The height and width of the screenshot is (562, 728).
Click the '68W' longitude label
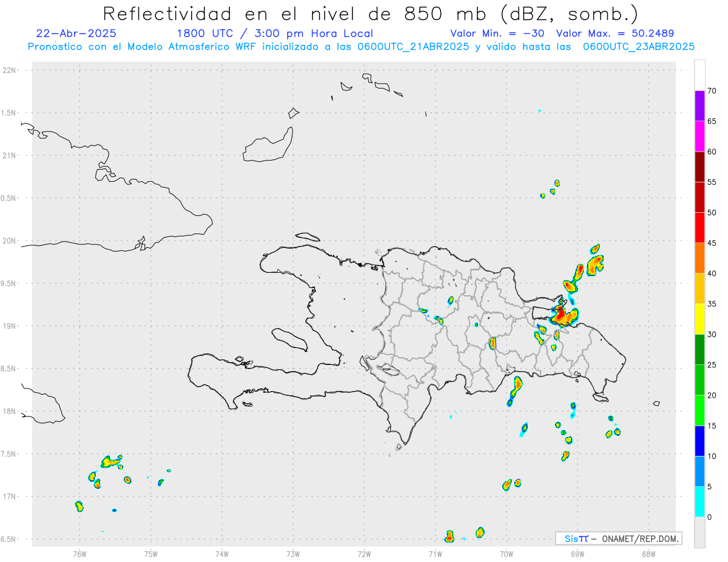point(649,554)
